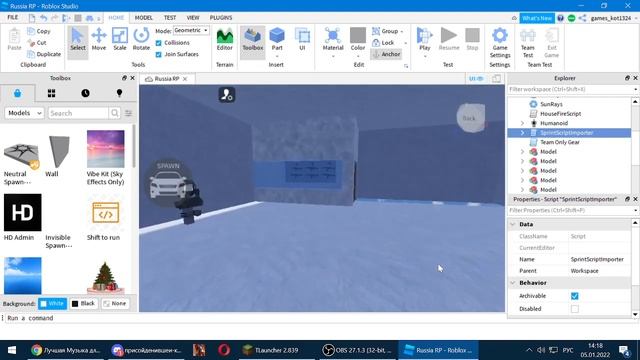This screenshot has width=640, height=360.
Task: Open the Terrain Editor
Action: [224, 40]
